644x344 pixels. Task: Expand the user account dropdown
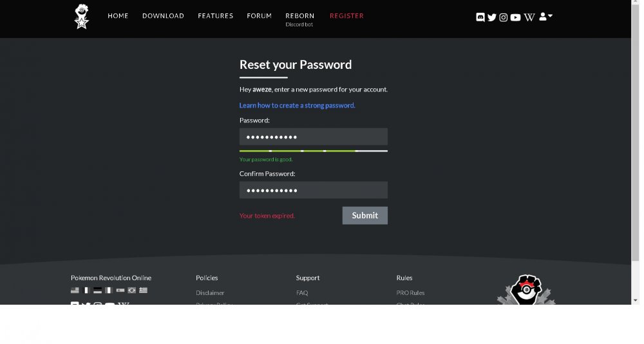[545, 17]
